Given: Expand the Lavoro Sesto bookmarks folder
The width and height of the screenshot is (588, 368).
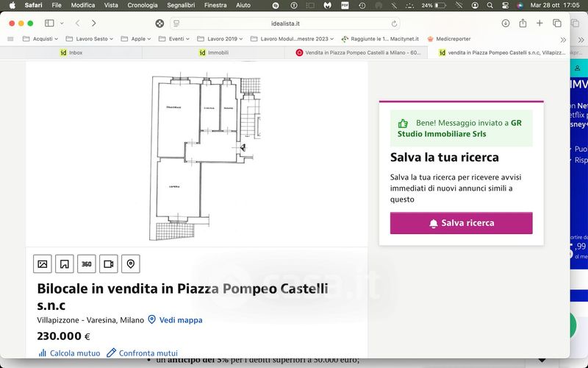Looking at the screenshot, I should click(89, 38).
